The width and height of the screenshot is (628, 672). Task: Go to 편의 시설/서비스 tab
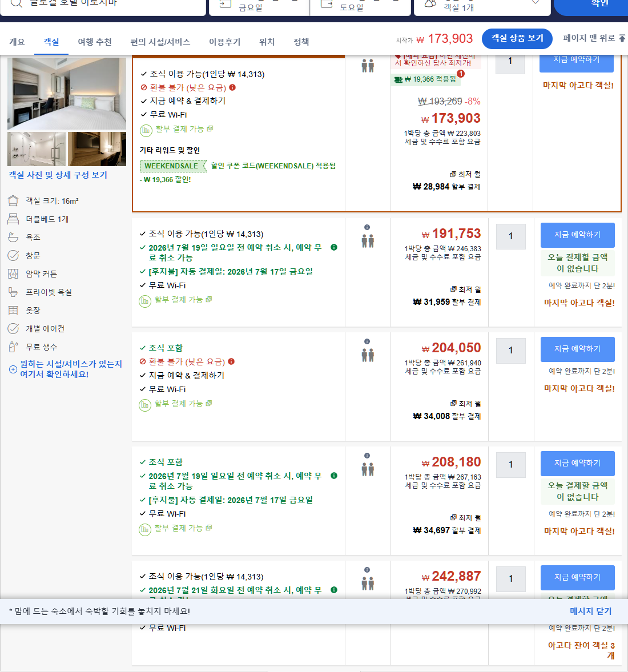click(x=160, y=42)
